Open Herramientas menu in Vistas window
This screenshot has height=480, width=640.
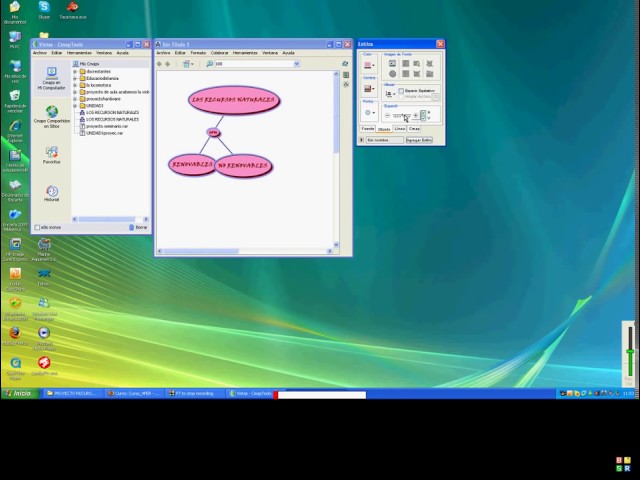(x=79, y=53)
